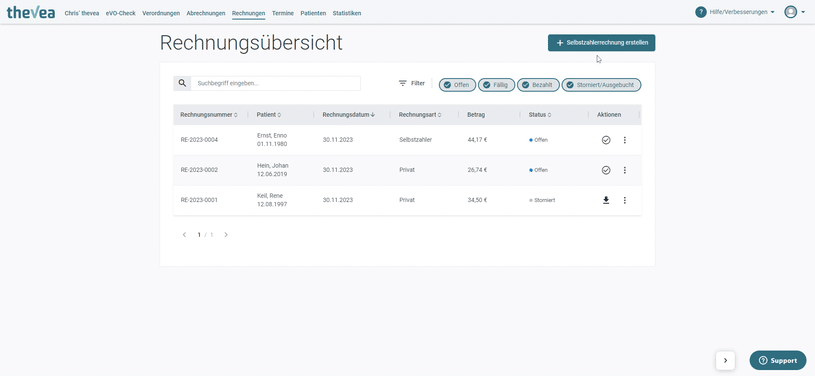Open Chris' thevea menu item

click(82, 13)
